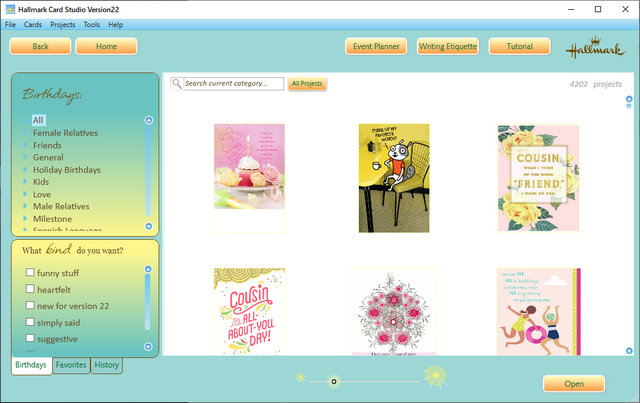The image size is (640, 403).
Task: Click the down arrow in kind filter list
Action: click(x=148, y=347)
